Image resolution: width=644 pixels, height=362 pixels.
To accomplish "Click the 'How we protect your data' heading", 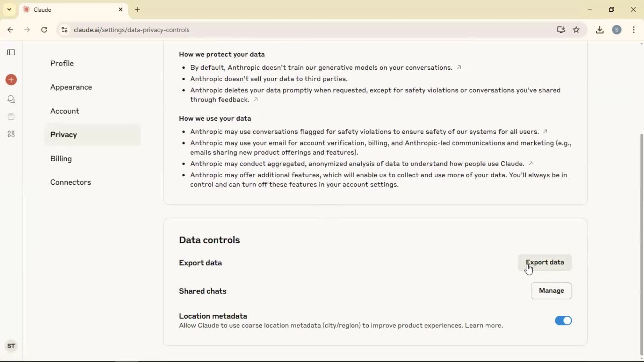I will pos(222,54).
